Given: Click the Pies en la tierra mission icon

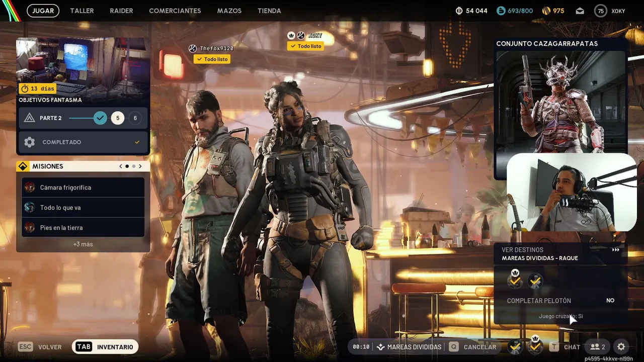Looking at the screenshot, I should (x=30, y=228).
